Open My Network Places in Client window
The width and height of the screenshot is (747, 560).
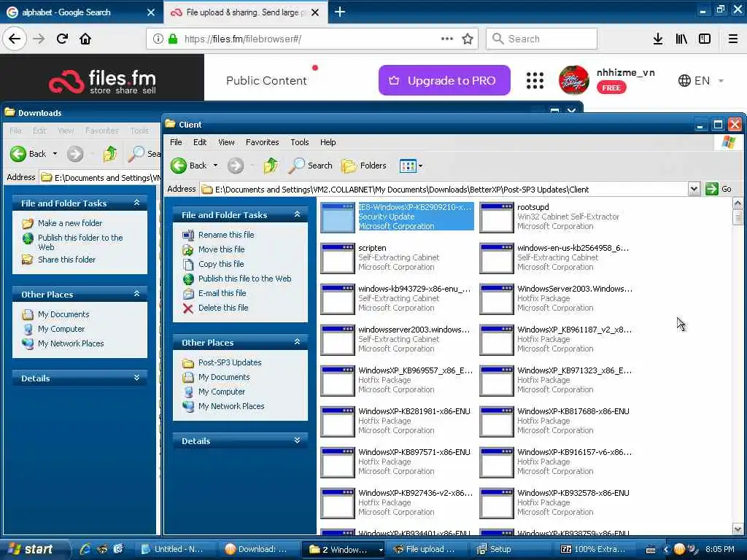(231, 406)
